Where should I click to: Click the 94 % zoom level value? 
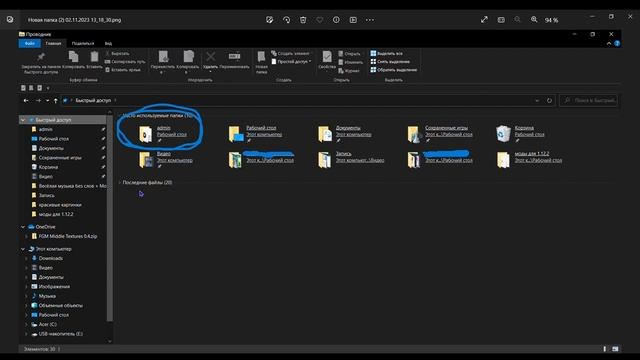click(551, 20)
